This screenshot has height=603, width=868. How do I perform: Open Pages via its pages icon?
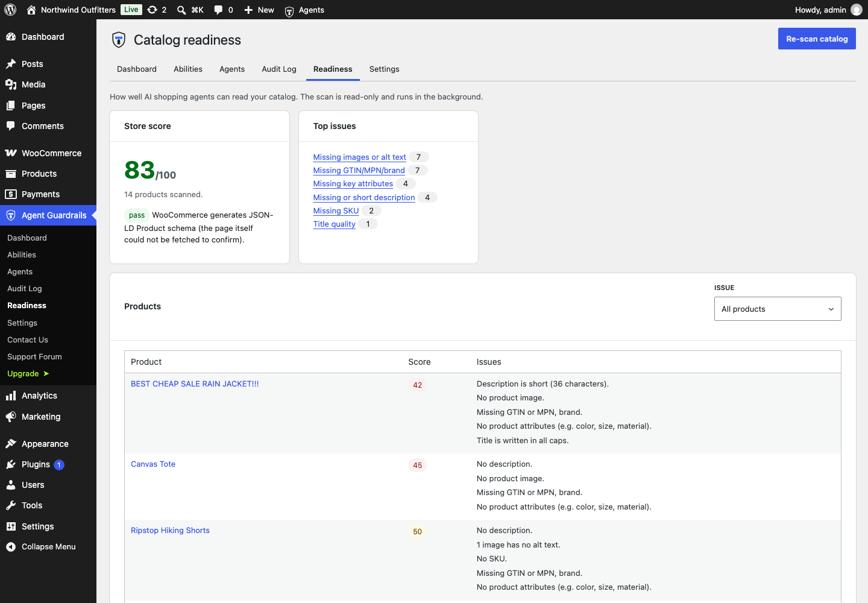(11, 106)
